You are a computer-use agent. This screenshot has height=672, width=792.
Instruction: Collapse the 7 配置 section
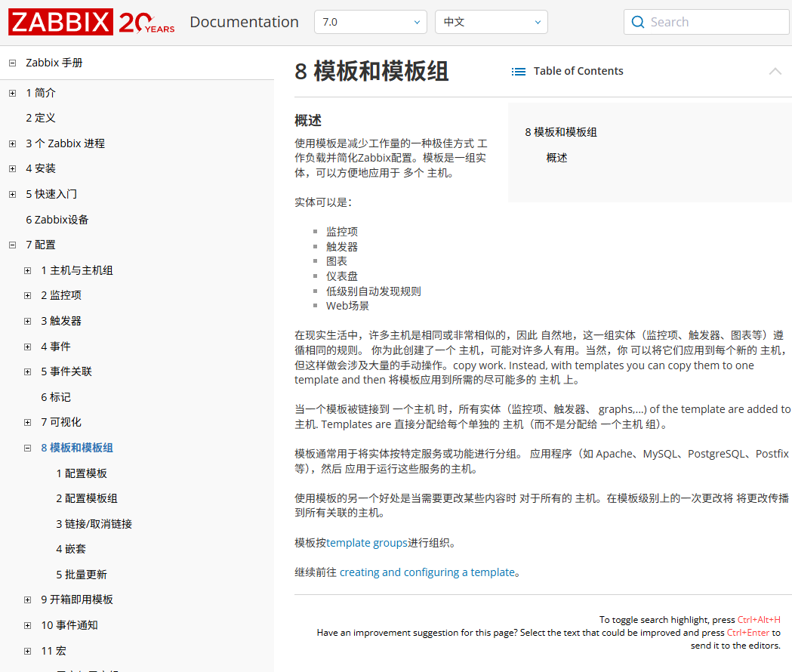tap(12, 245)
